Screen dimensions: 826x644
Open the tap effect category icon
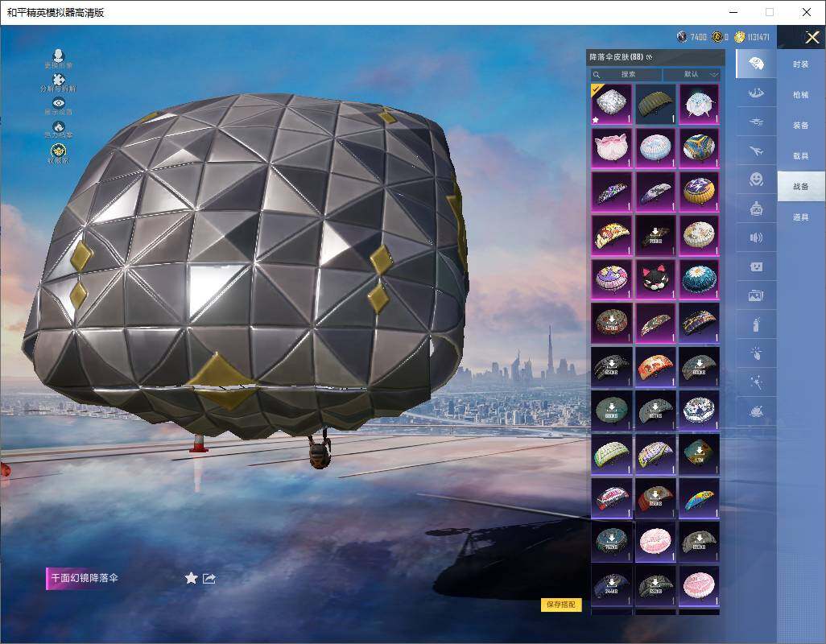757,353
